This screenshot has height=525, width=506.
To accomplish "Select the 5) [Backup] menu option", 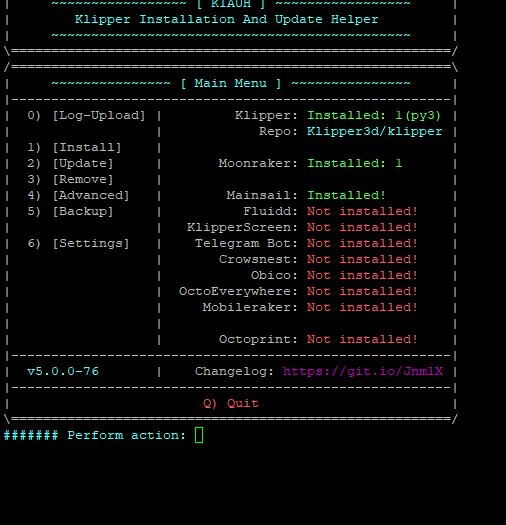I will tap(70, 212).
